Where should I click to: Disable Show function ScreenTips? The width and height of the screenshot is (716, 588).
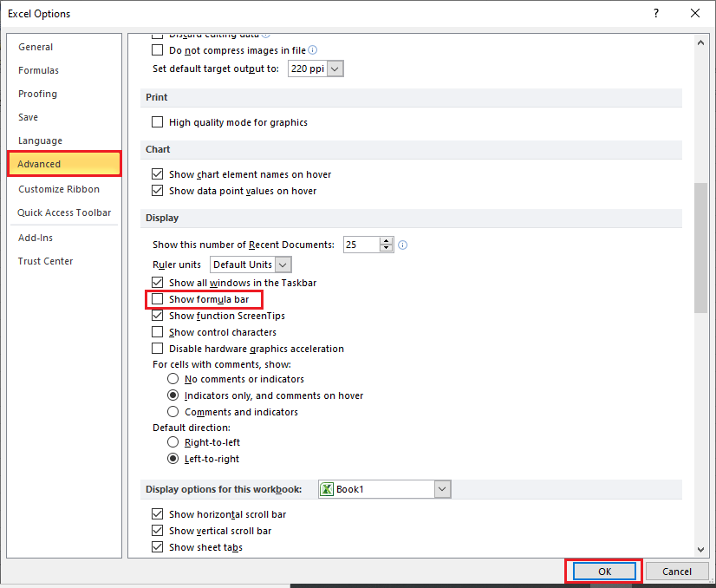[x=157, y=315]
